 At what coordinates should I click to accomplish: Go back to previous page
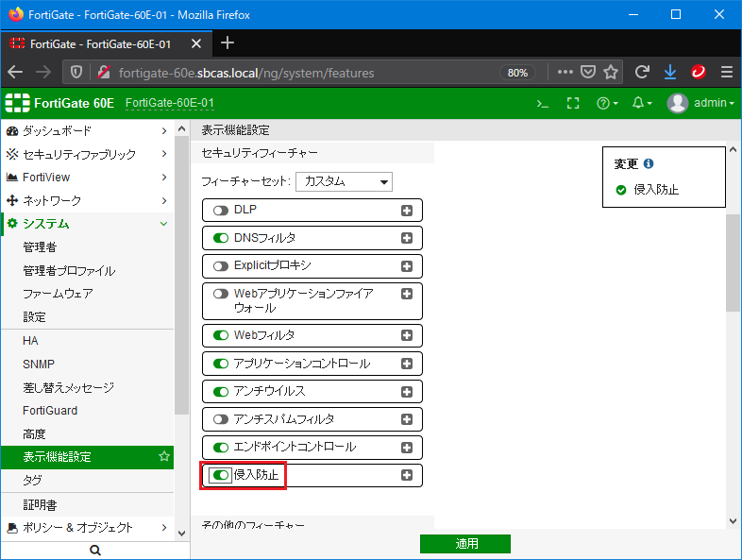click(x=15, y=72)
